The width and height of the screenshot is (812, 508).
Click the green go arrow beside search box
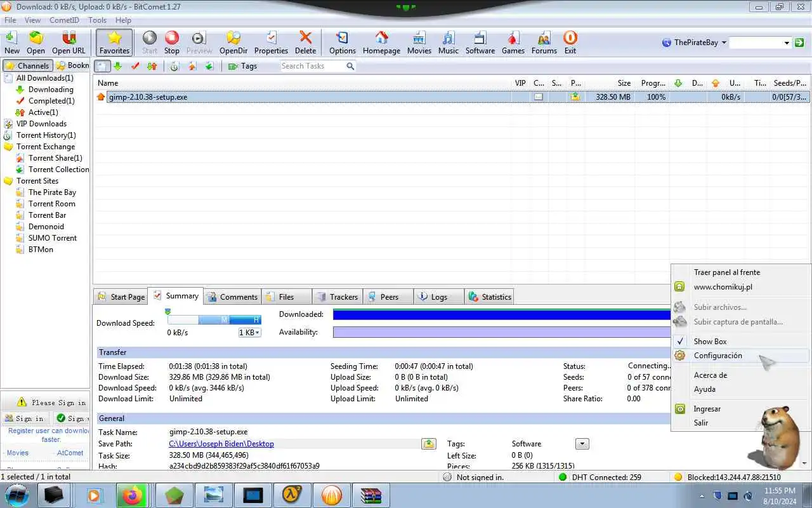(x=799, y=43)
